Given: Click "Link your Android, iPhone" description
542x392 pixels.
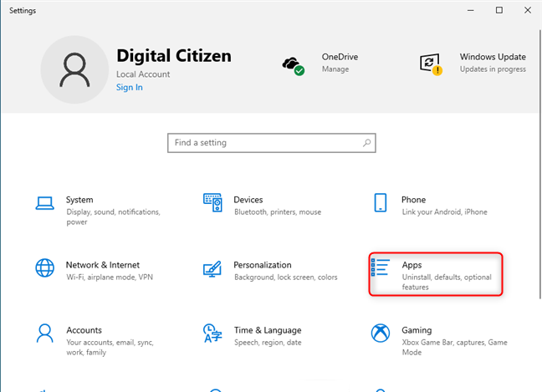Looking at the screenshot, I should click(x=444, y=211).
